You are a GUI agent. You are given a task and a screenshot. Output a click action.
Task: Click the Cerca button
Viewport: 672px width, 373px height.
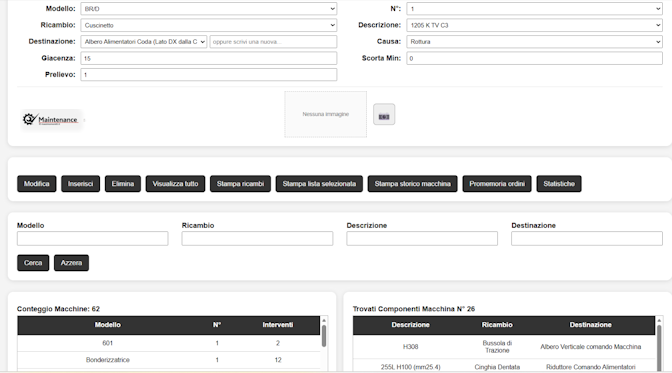(x=33, y=263)
